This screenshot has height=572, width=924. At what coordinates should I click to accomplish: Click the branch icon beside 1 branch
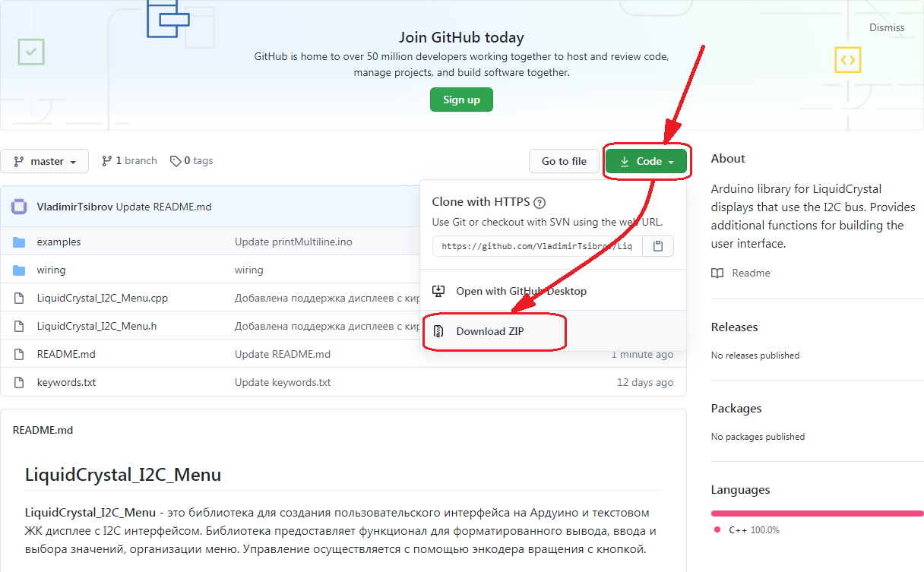click(107, 161)
